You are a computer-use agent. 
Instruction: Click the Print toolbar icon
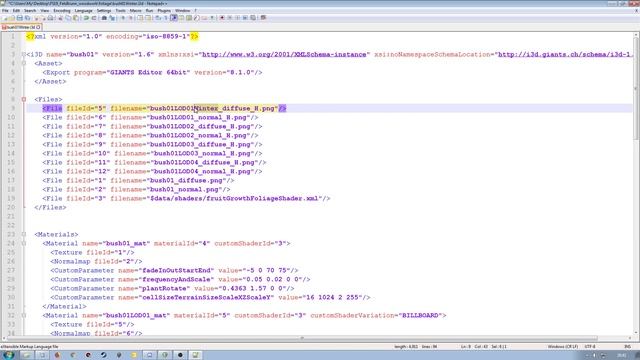[x=50, y=18]
